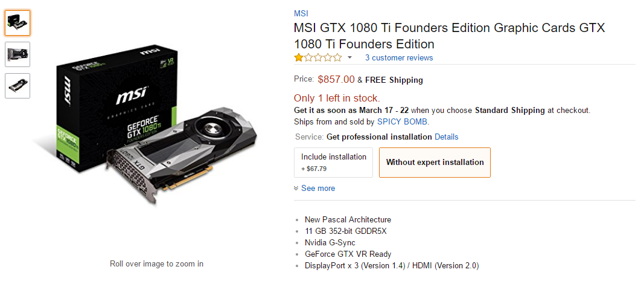
Task: Click the +$67.79 installation price
Action: 314,169
